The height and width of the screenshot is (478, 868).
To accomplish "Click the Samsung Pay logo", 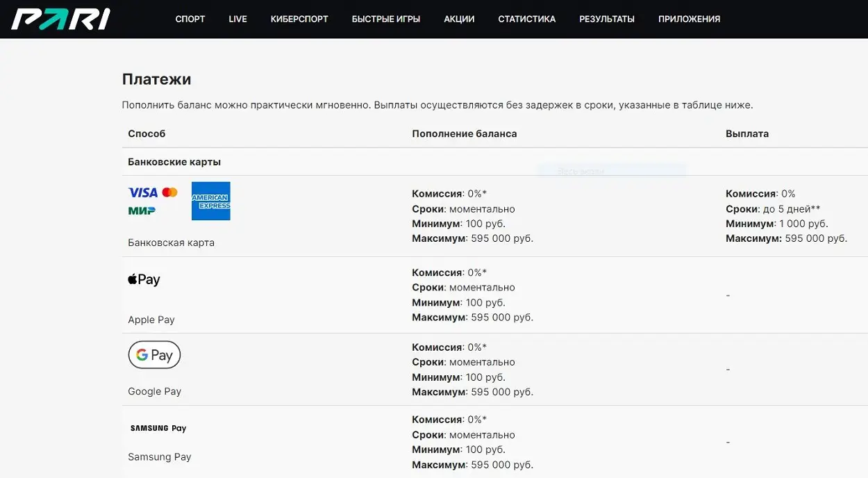I will pos(158,429).
